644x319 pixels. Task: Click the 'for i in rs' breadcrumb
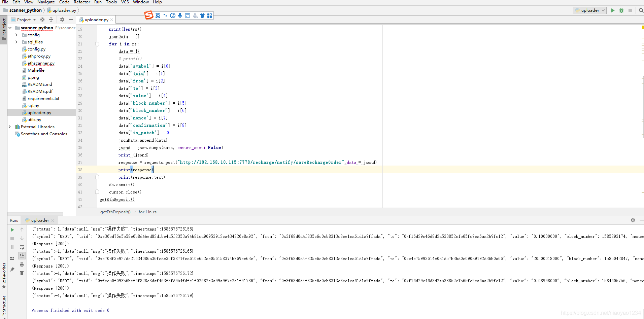tap(147, 212)
